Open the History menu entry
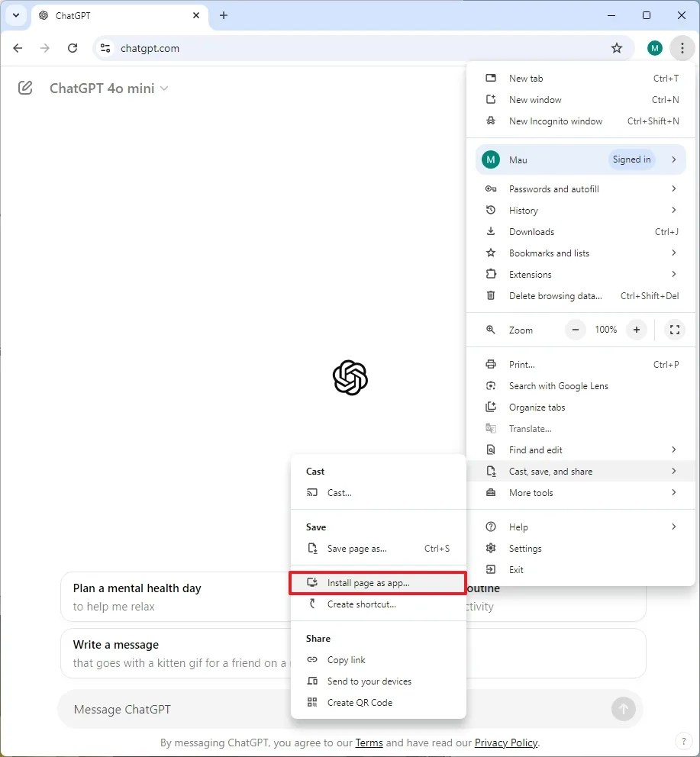The width and height of the screenshot is (700, 757). (x=523, y=210)
